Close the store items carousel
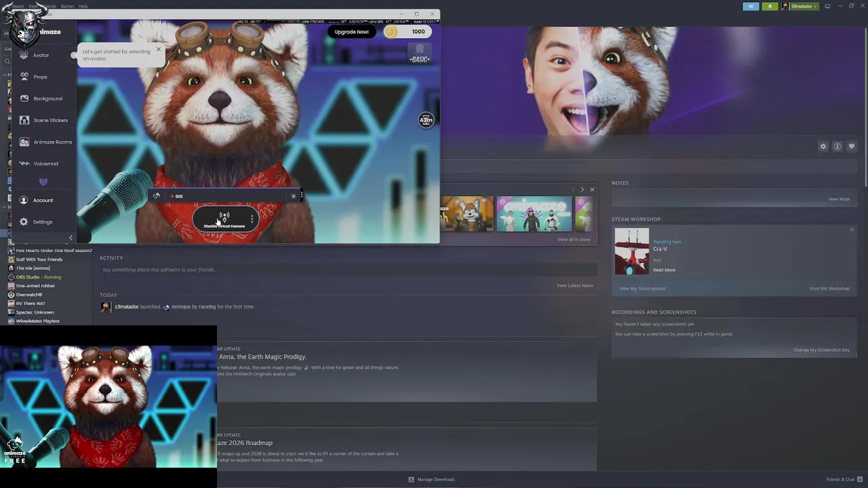Viewport: 868px width, 488px height. coord(592,190)
